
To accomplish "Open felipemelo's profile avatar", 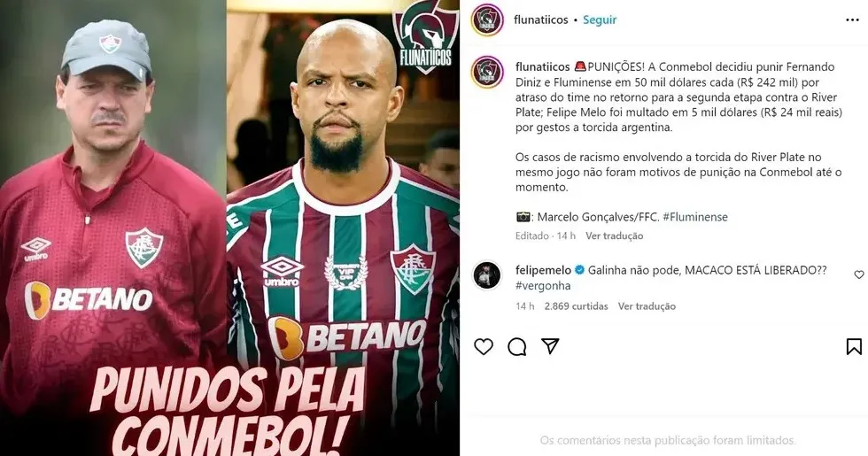I will 487,275.
